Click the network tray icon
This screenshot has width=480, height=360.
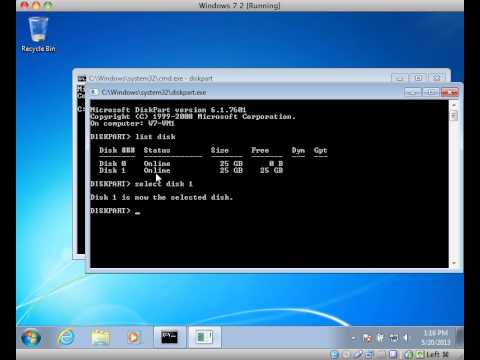pos(394,338)
